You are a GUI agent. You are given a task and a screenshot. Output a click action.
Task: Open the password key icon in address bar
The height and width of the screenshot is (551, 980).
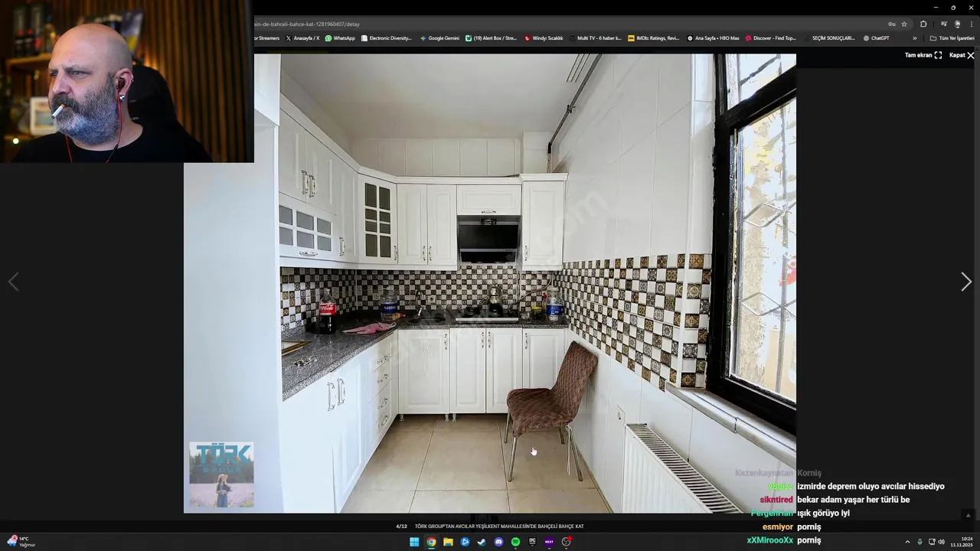pyautogui.click(x=892, y=24)
